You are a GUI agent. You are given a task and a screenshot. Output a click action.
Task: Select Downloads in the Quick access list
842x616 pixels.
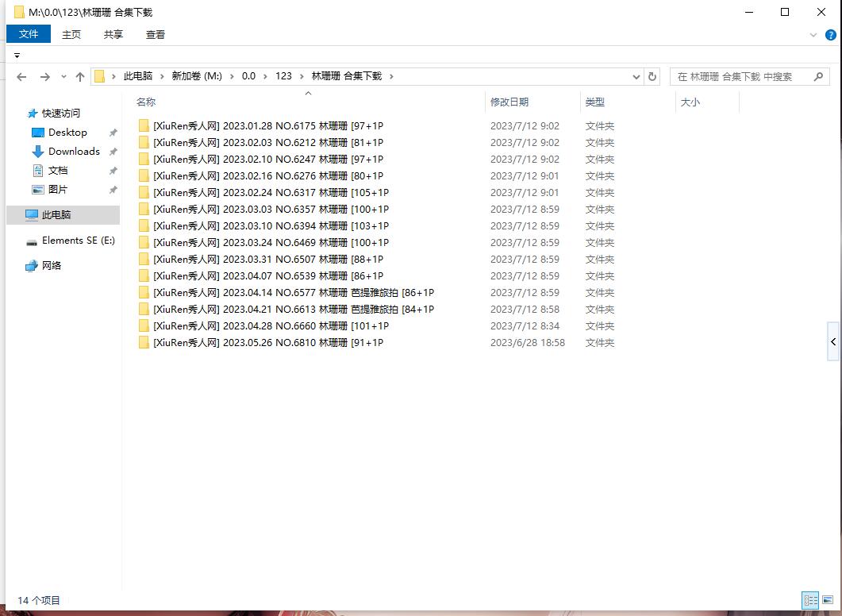[x=74, y=152]
